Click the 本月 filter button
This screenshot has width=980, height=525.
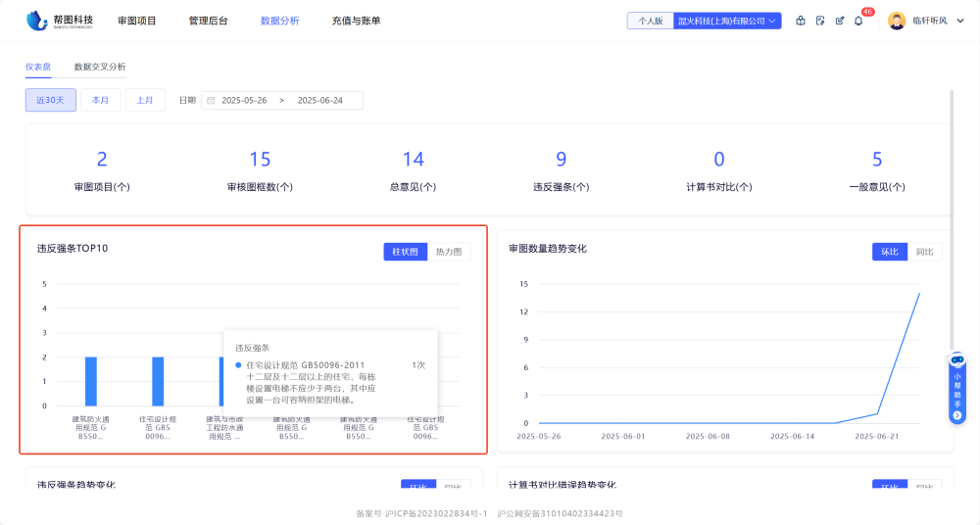[x=100, y=100]
